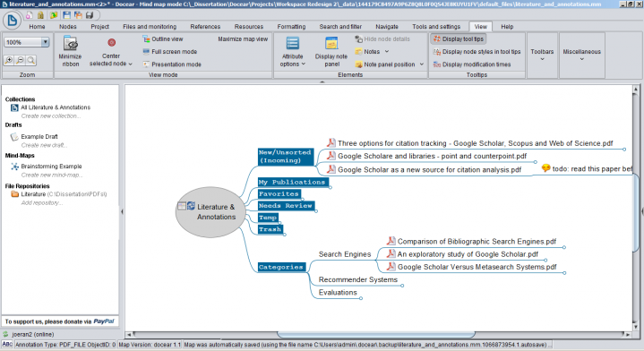Open the References ribbon tab
Viewport: 644px width, 351px height.
pyautogui.click(x=205, y=27)
